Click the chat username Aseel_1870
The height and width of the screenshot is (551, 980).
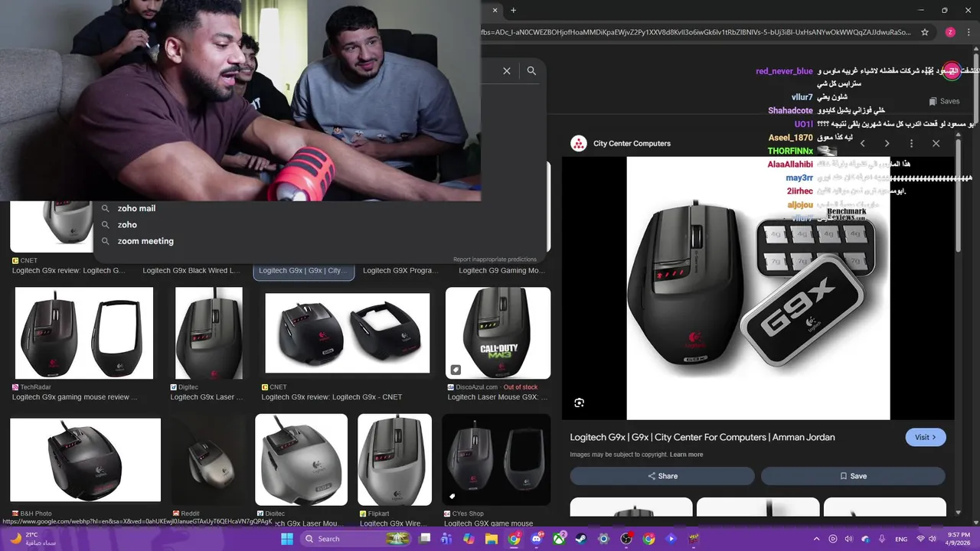(x=791, y=138)
